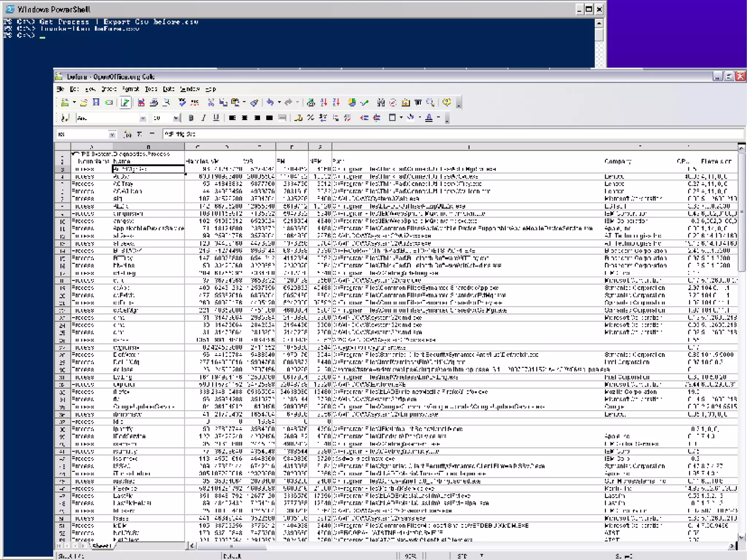Click the Export as PDF icon
Screen dimensions: 747x560
[x=141, y=103]
